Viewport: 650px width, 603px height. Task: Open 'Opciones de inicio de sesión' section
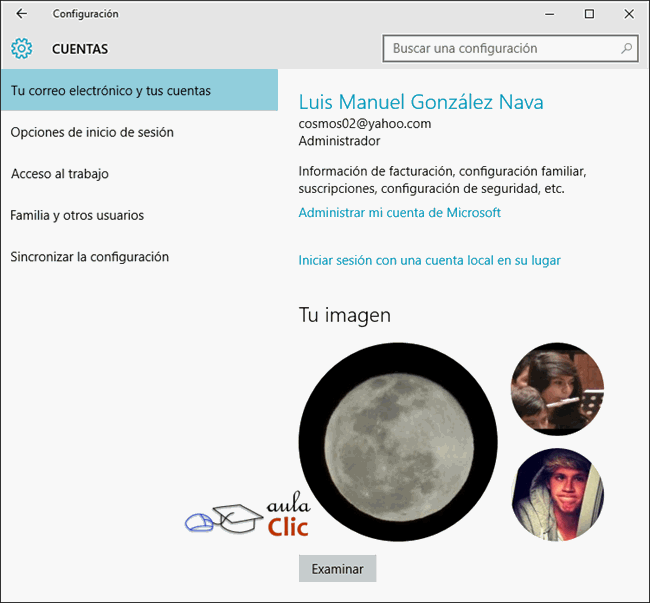[x=92, y=132]
